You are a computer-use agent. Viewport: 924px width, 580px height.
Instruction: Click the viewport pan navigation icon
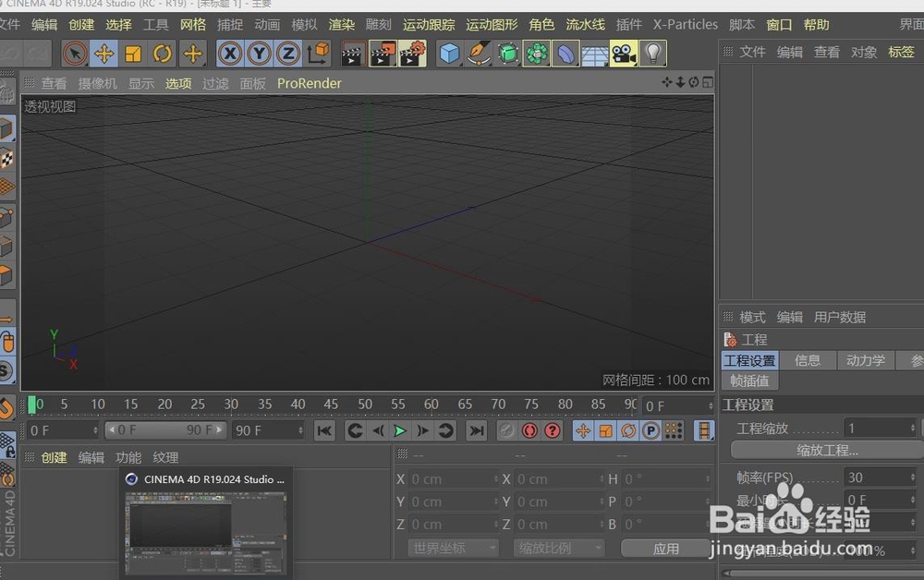point(666,82)
